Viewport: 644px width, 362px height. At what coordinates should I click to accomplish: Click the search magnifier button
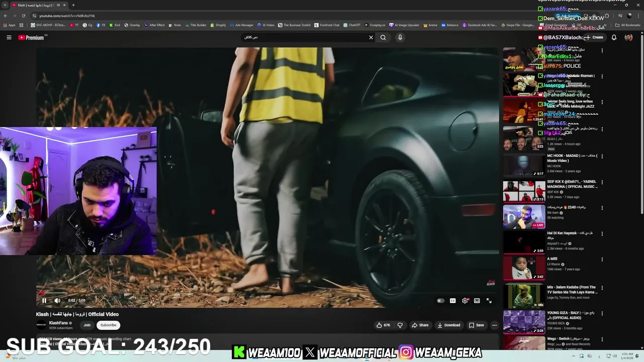tap(383, 37)
